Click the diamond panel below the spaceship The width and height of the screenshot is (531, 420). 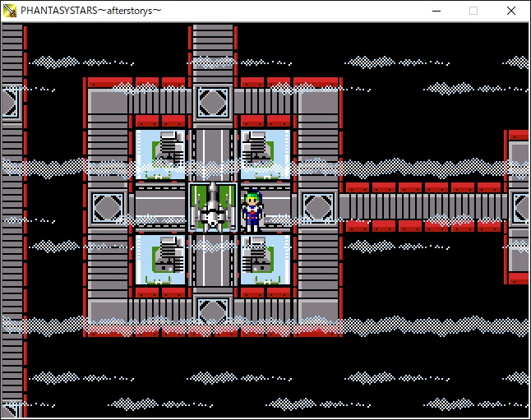click(x=212, y=309)
